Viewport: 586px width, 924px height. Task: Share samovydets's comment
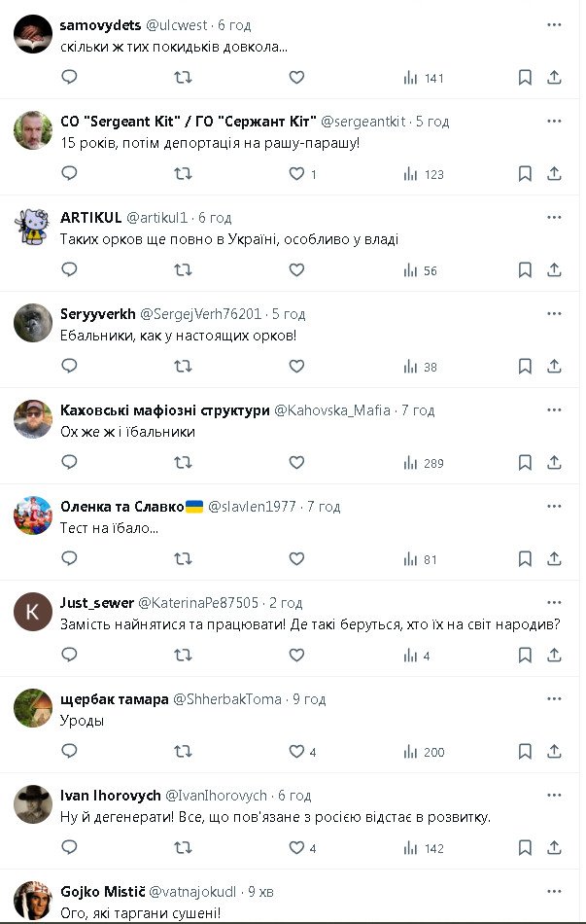point(555,78)
